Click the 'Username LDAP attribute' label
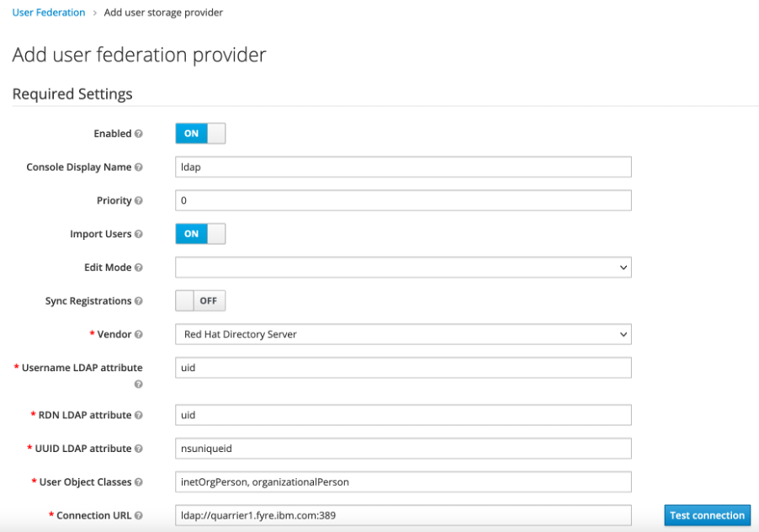 point(82,367)
